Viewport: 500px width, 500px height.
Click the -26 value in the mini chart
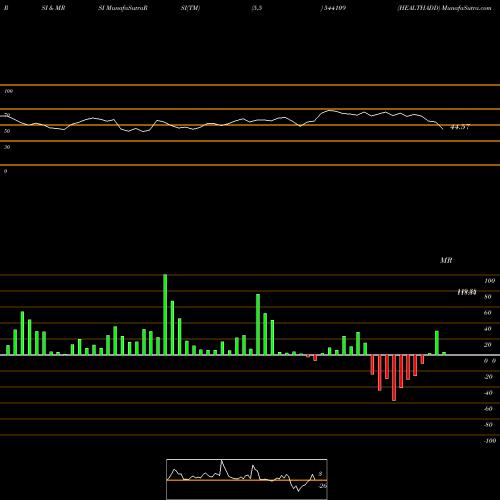pyautogui.click(x=323, y=486)
